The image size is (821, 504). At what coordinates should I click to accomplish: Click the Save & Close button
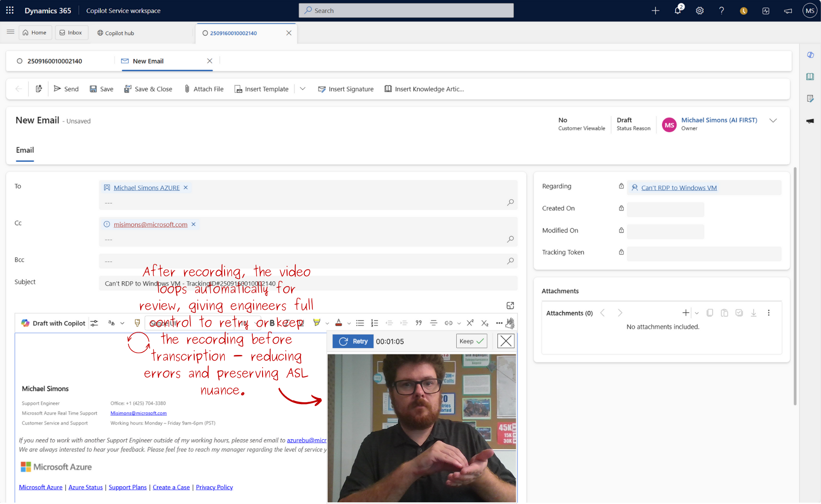click(x=148, y=89)
